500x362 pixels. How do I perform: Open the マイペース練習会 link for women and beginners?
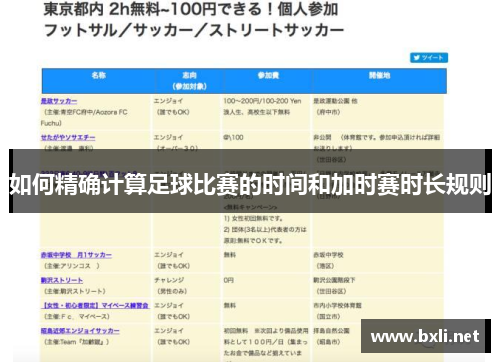pyautogui.click(x=95, y=305)
